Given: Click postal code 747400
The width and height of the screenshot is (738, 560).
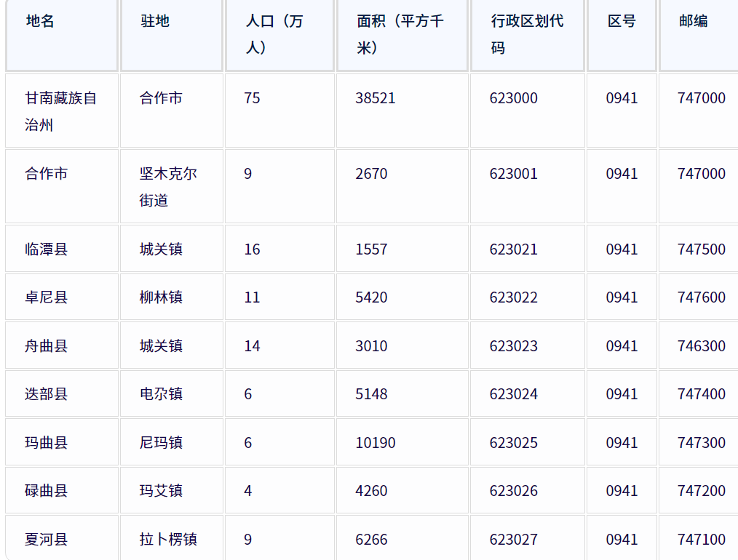Looking at the screenshot, I should 702,394.
